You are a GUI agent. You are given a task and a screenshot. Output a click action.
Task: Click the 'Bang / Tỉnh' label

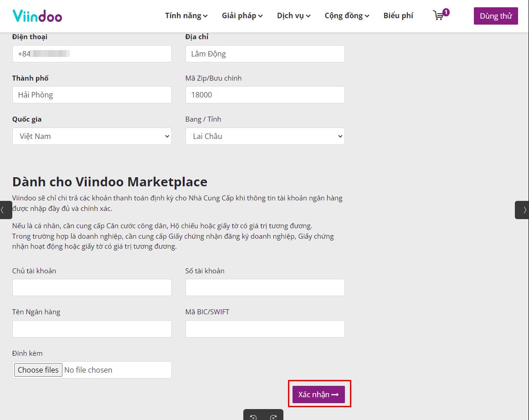click(x=203, y=119)
